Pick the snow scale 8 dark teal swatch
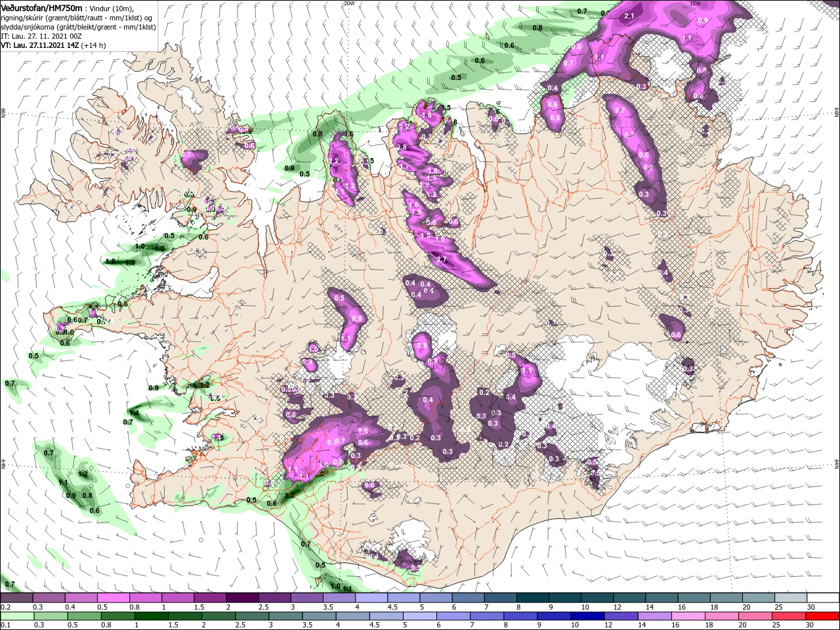 (532, 598)
